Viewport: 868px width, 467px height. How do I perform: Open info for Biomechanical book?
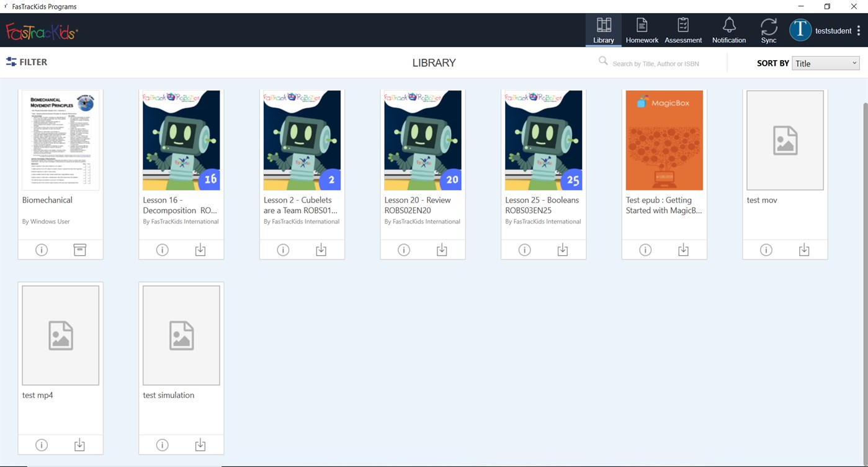(42, 250)
